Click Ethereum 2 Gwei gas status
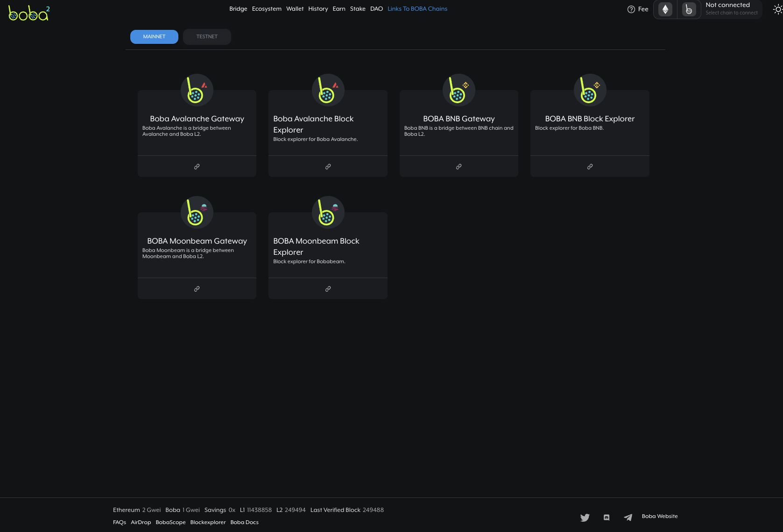 click(x=137, y=510)
